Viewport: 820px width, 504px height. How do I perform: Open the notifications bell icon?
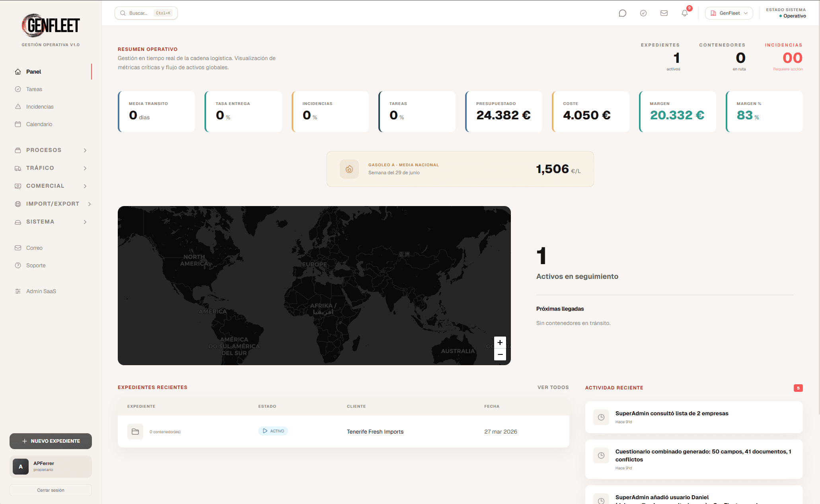coord(685,13)
